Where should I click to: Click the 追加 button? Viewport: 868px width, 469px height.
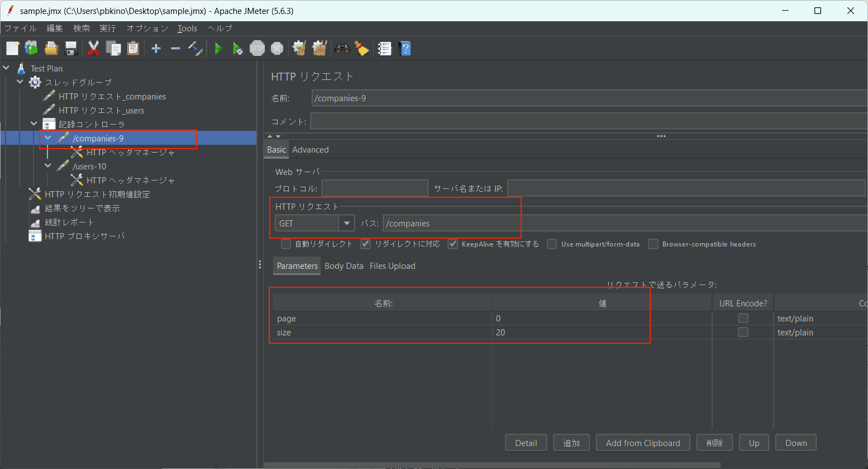click(571, 443)
